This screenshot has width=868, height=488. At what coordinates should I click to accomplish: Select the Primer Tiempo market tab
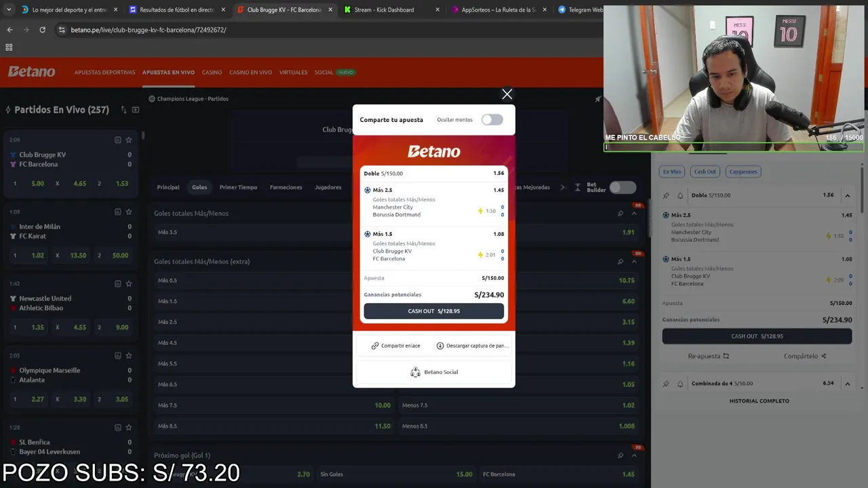[238, 187]
